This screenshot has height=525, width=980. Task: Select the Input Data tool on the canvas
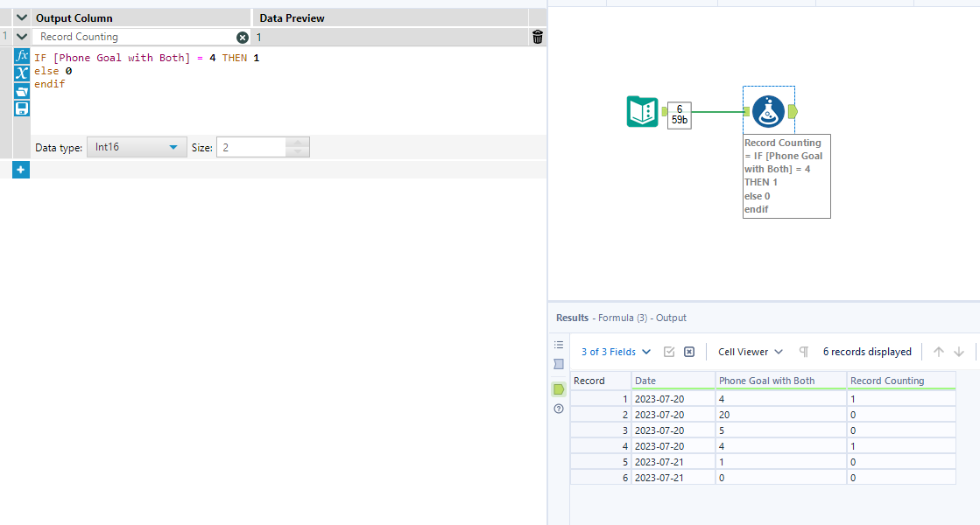click(x=642, y=112)
